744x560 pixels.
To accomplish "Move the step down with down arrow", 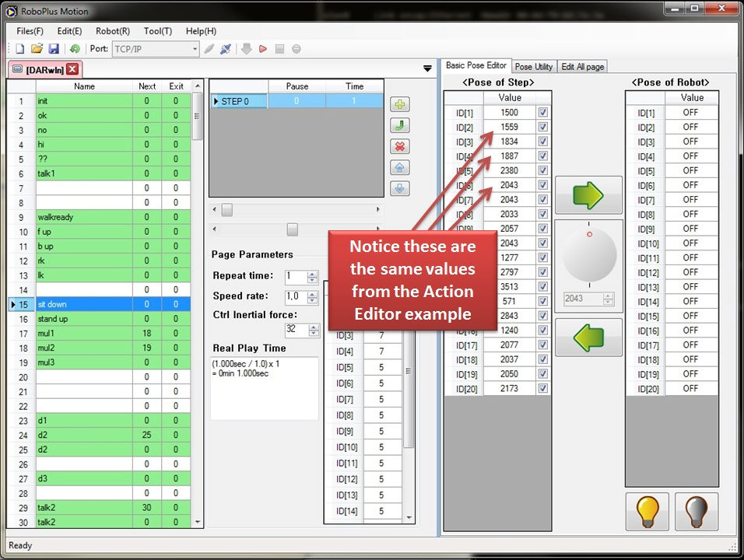I will click(x=400, y=188).
